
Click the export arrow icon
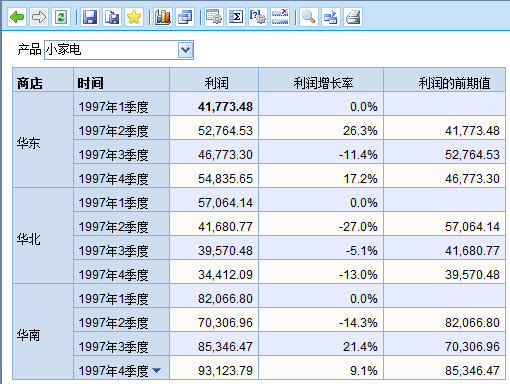click(331, 17)
